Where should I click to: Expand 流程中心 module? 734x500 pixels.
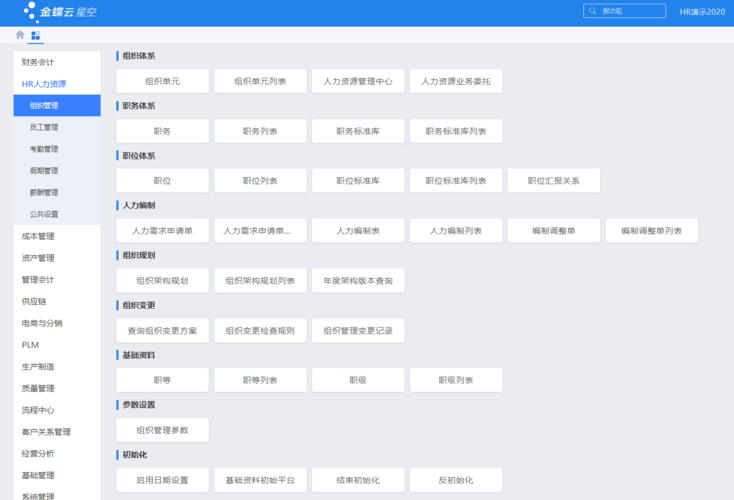(57, 410)
